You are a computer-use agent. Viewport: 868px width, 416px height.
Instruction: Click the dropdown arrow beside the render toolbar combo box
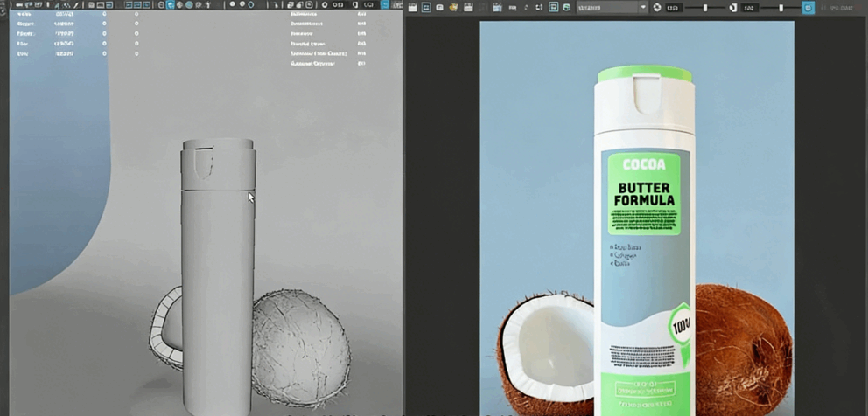click(643, 7)
